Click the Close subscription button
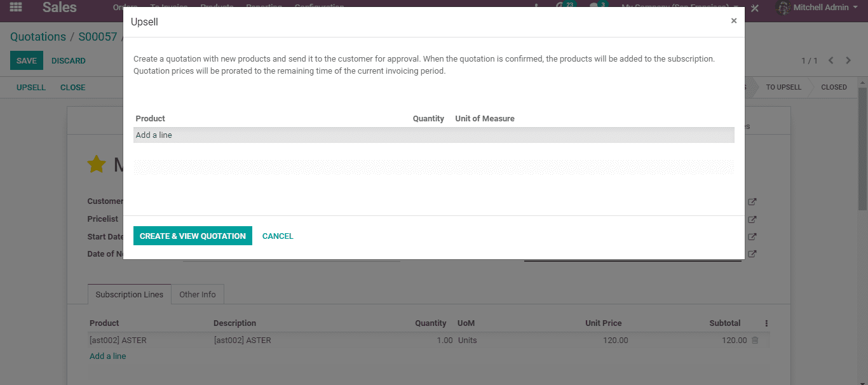The image size is (868, 385). coord(72,87)
